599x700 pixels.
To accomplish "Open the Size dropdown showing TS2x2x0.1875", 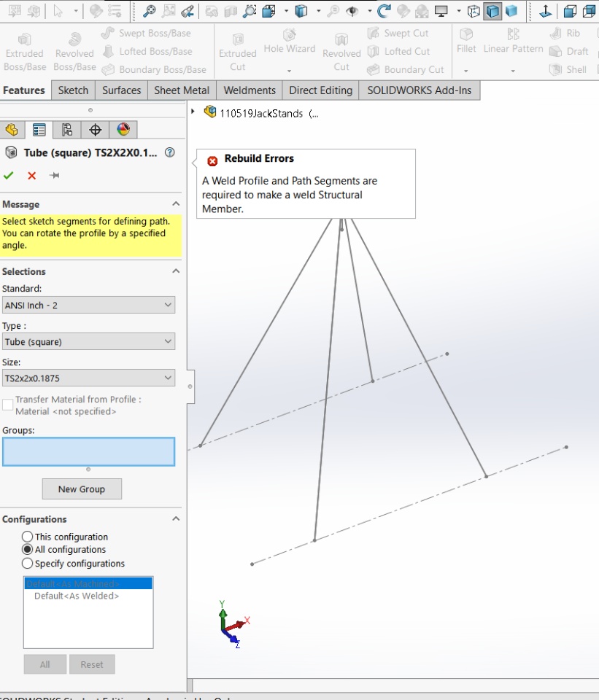I will 88,378.
